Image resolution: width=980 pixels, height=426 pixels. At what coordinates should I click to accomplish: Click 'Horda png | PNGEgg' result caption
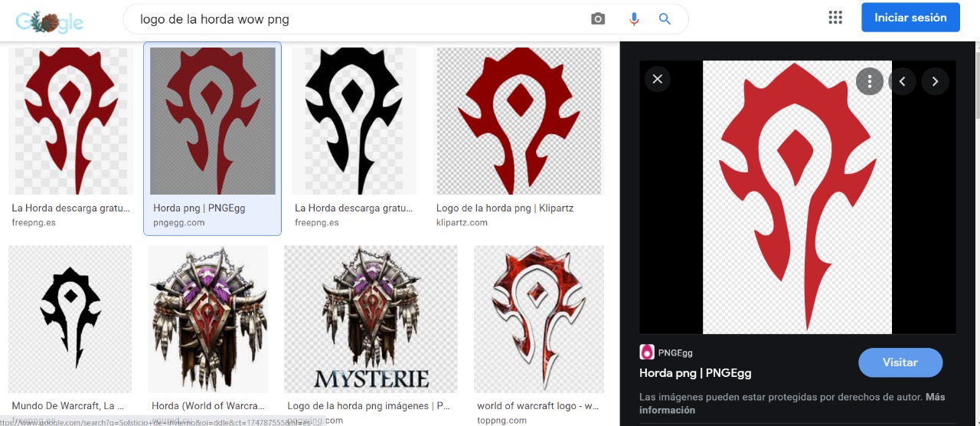tap(199, 208)
